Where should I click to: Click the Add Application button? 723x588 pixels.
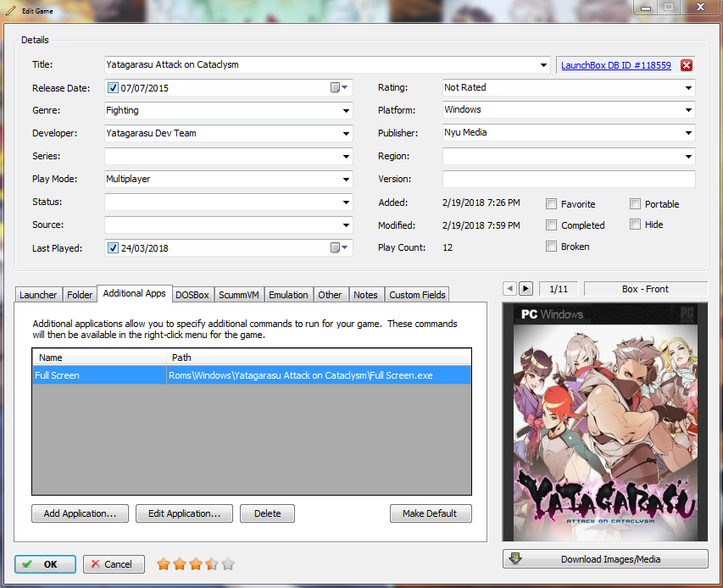click(80, 513)
